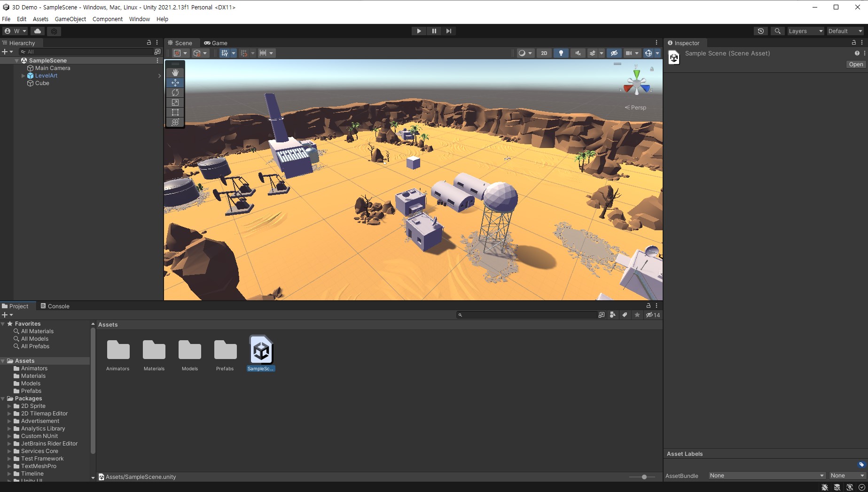Viewport: 868px width, 492px height.
Task: Open the Account dropdown
Action: (x=15, y=31)
